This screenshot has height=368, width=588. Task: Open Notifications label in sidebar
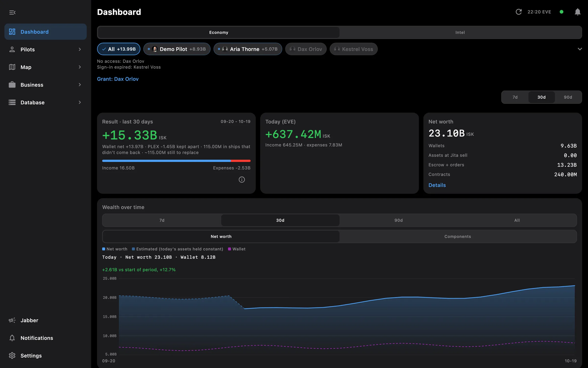[x=37, y=338]
